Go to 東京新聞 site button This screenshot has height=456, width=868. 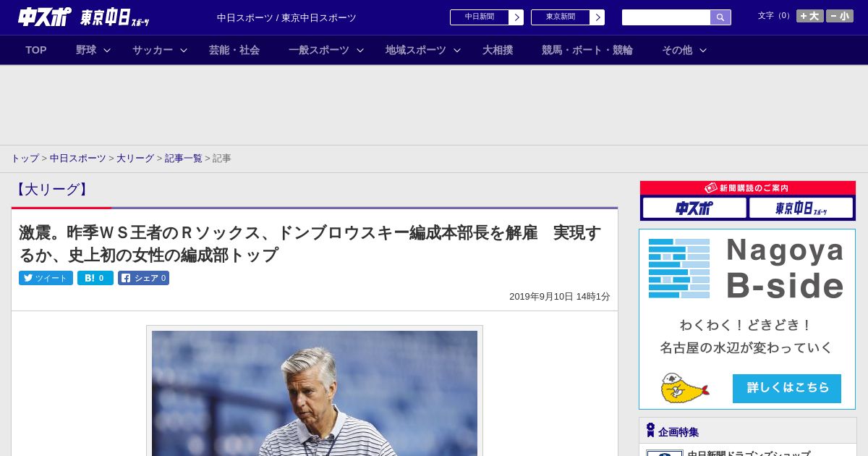[x=561, y=17]
